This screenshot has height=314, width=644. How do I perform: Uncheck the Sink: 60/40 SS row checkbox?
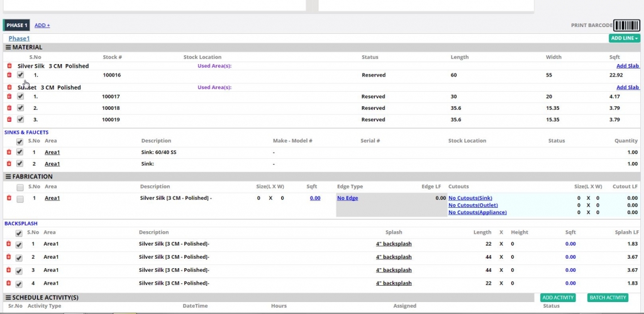[x=19, y=152]
